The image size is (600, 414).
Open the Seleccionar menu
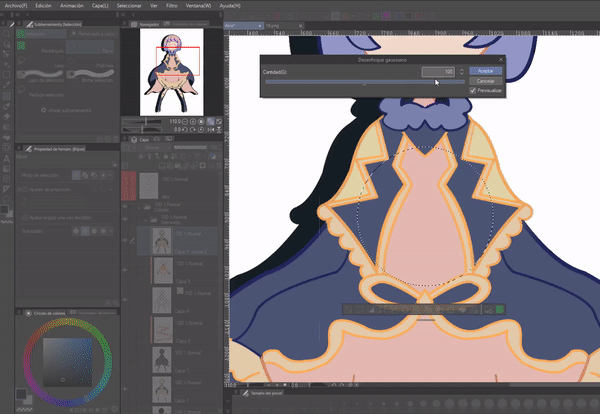[x=129, y=6]
